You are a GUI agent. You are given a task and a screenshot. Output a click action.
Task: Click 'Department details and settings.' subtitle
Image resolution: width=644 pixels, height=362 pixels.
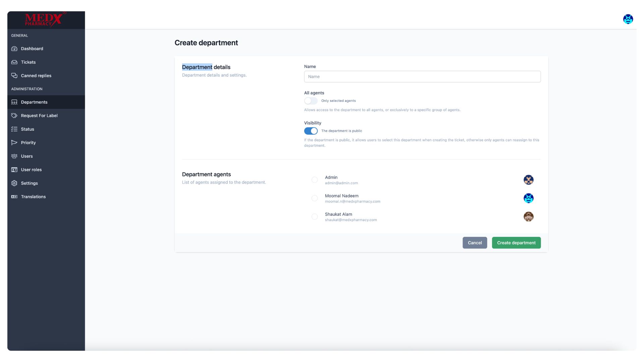coord(214,75)
